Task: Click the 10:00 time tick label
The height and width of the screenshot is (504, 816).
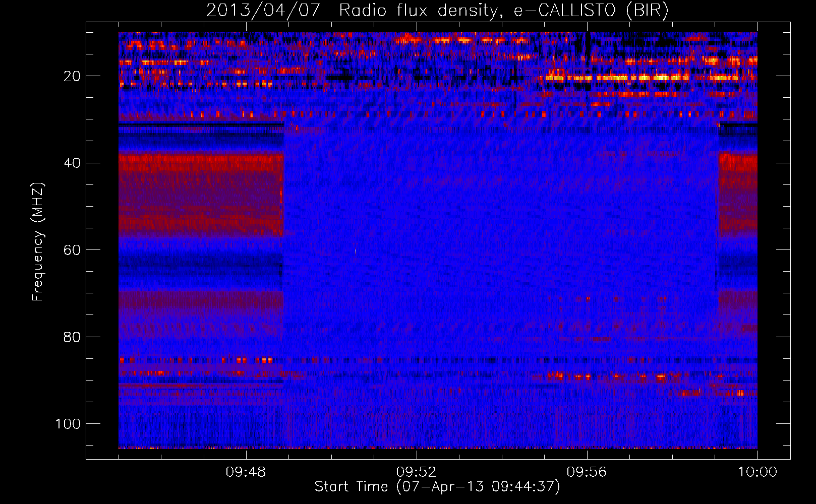Action: pos(757,472)
